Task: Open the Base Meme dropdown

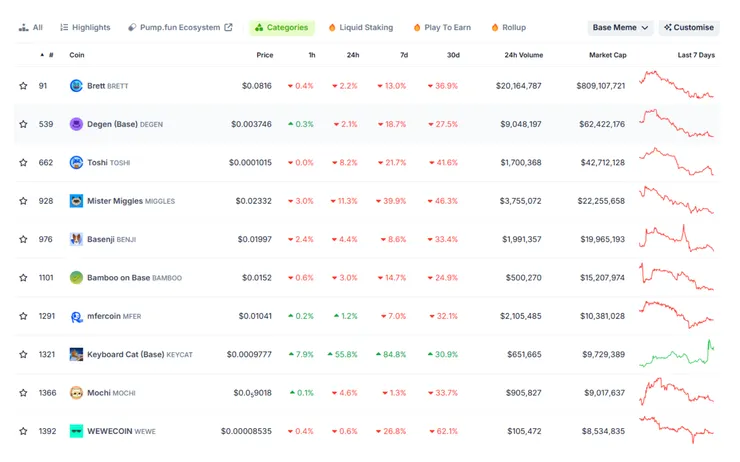Action: pyautogui.click(x=620, y=28)
